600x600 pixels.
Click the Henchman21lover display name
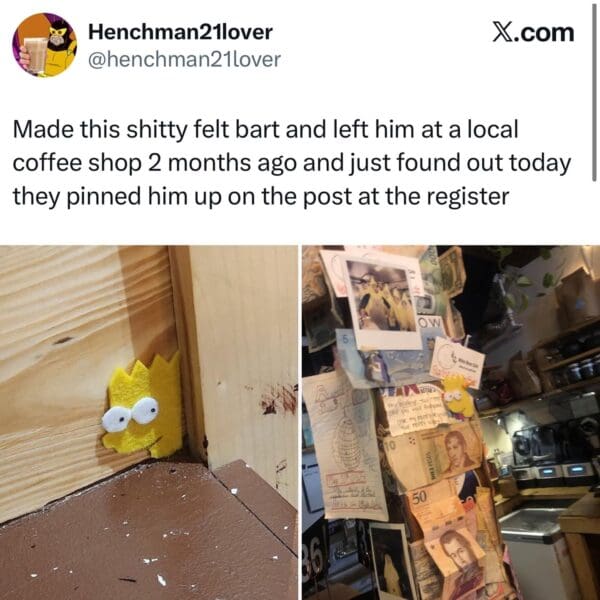tap(180, 32)
